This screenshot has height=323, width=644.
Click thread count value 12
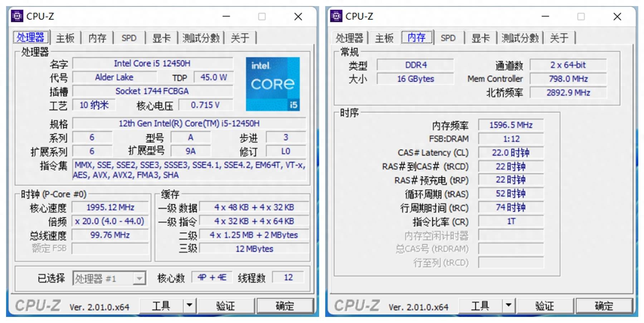point(288,277)
